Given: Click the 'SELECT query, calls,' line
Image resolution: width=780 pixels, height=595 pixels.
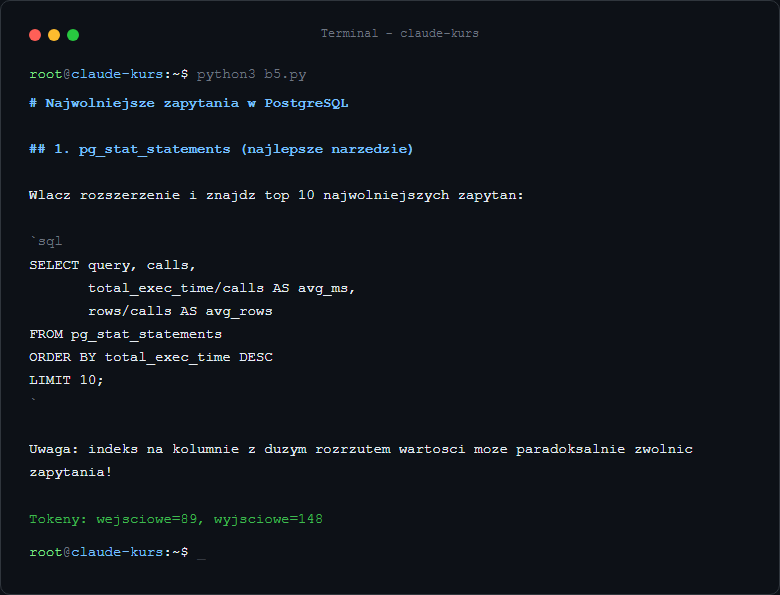Looking at the screenshot, I should [112, 265].
